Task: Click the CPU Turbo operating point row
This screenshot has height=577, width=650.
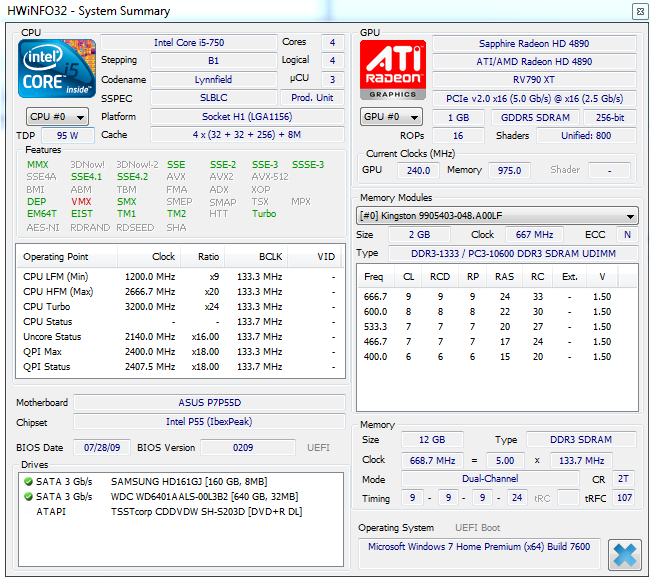Action: (x=180, y=307)
